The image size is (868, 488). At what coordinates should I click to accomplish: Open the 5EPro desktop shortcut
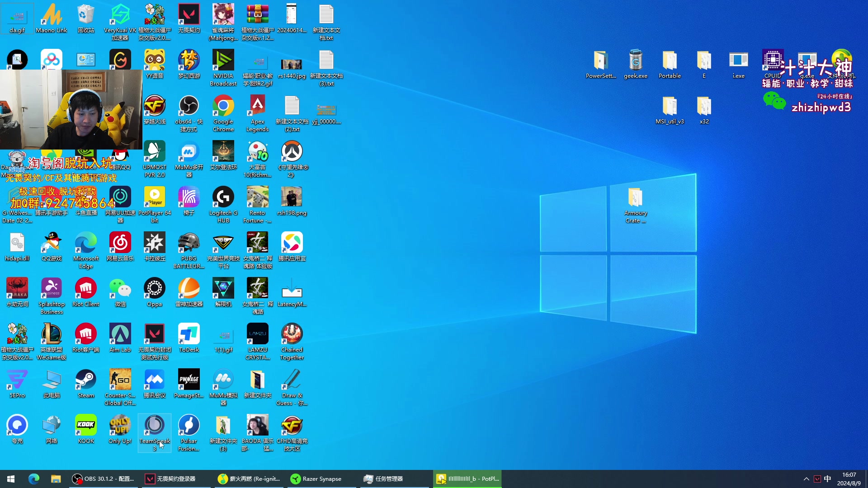(x=17, y=384)
